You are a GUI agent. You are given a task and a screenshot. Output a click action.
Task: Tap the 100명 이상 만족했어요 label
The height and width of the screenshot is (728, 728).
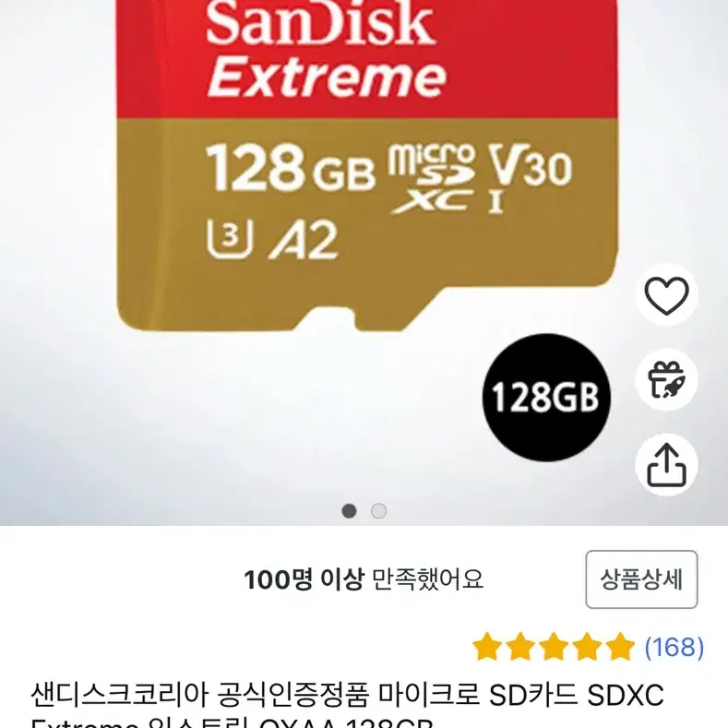[x=364, y=579]
